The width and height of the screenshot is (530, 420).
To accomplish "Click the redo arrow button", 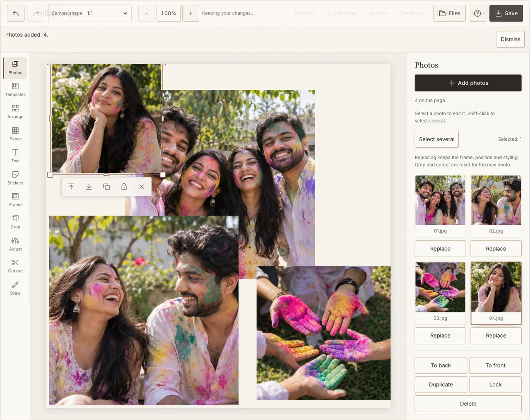I will [36, 13].
